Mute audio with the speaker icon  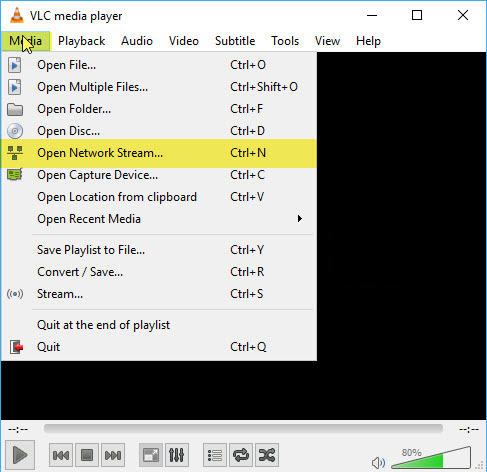(378, 462)
